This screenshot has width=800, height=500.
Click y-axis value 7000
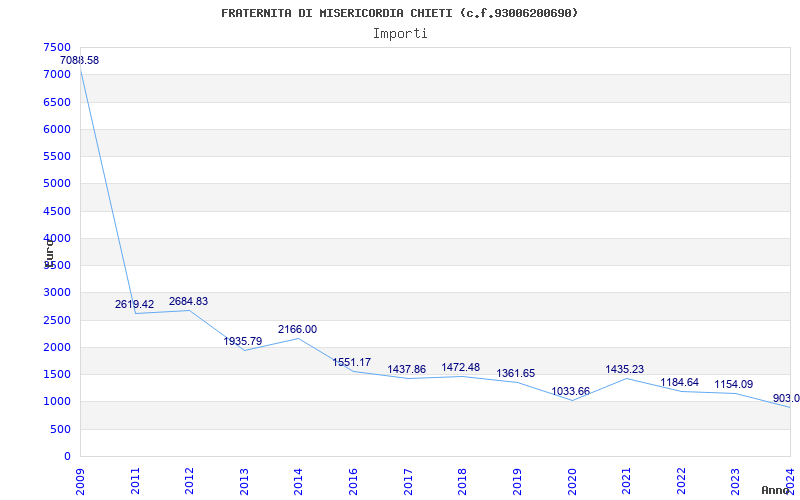57,74
